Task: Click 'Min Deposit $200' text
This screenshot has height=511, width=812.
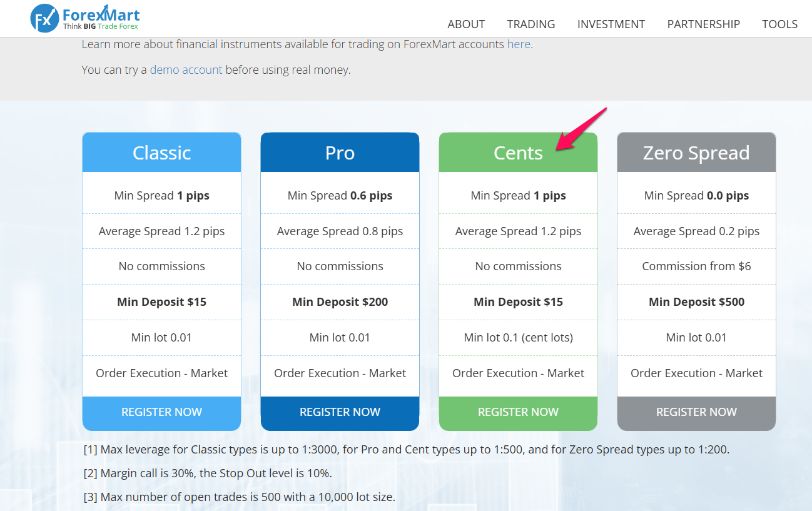Action: (x=340, y=302)
